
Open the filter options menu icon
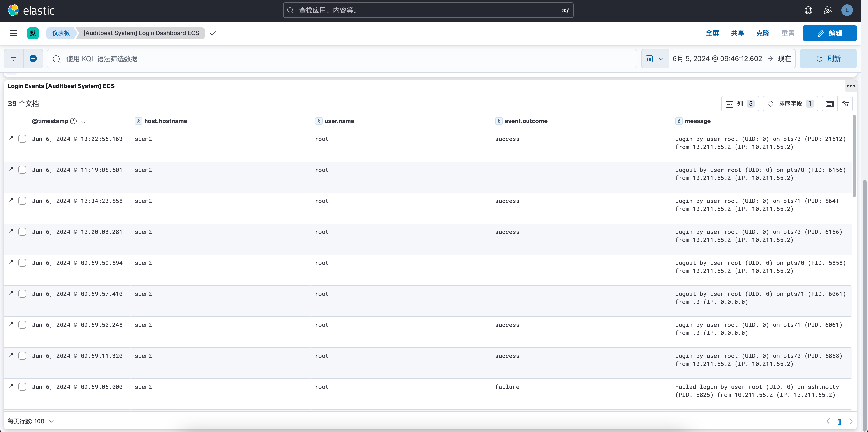tap(14, 59)
